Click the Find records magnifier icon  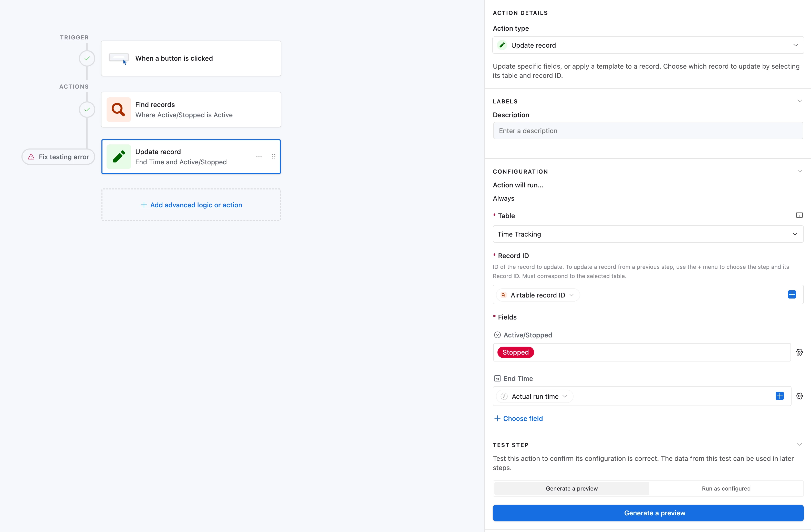[x=119, y=110]
